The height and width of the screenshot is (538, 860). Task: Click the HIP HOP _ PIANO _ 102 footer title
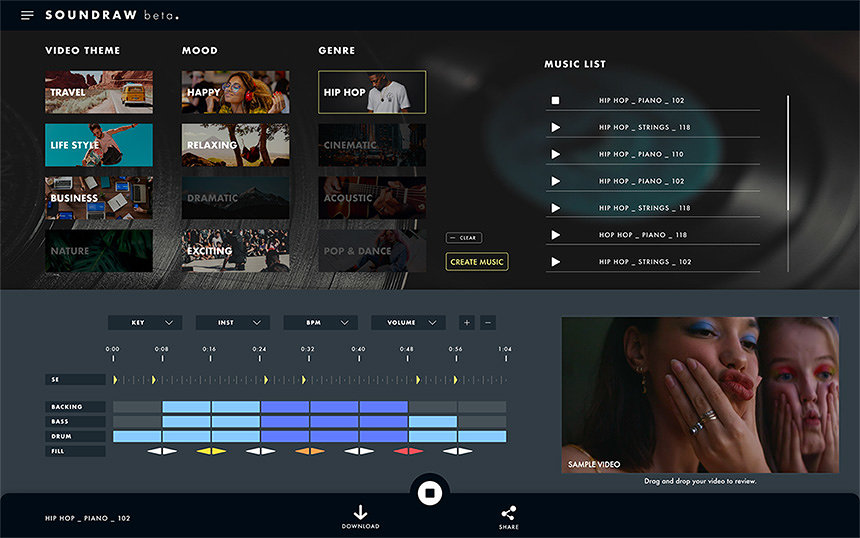88,518
